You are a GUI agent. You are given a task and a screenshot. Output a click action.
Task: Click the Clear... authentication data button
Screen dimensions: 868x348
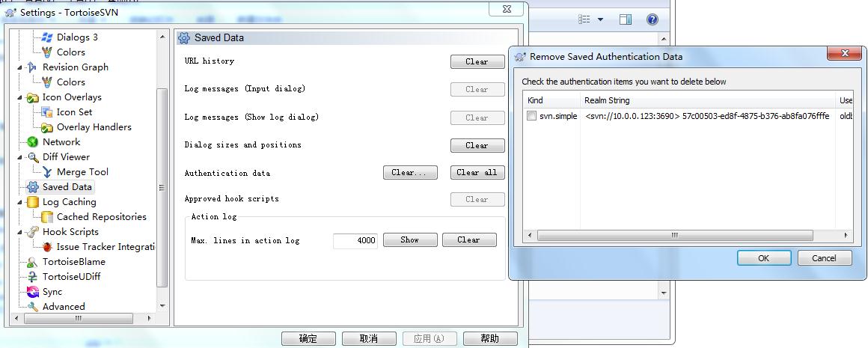click(410, 173)
